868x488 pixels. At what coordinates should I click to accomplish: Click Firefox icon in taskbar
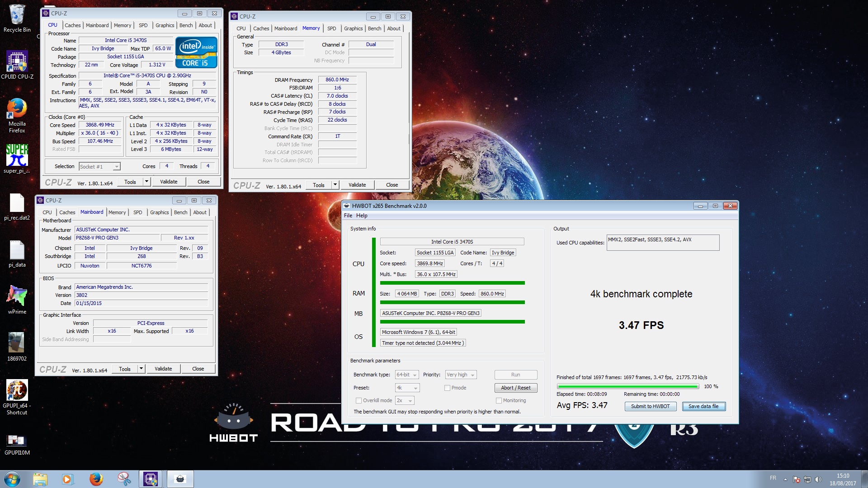(96, 479)
